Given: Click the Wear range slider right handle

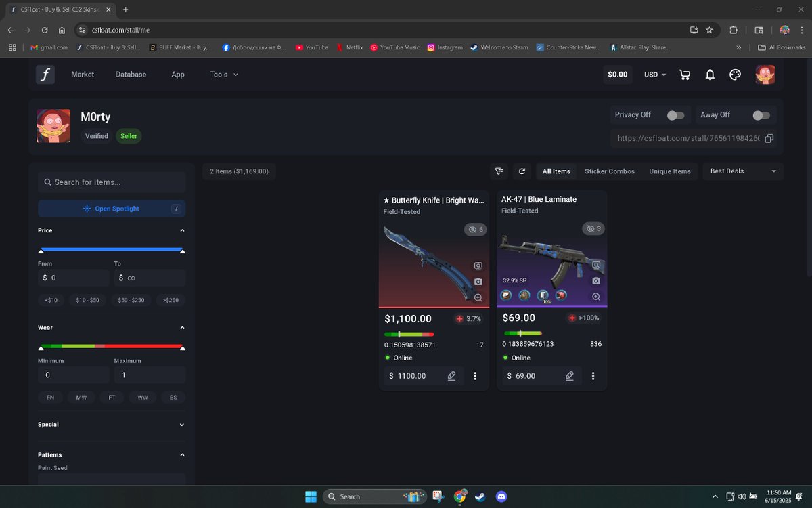Looking at the screenshot, I should click(x=182, y=348).
